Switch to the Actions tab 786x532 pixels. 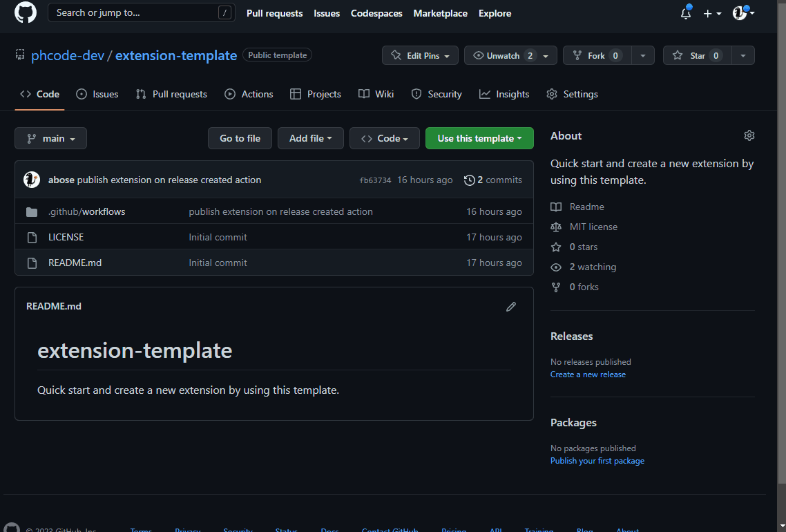[x=249, y=94]
